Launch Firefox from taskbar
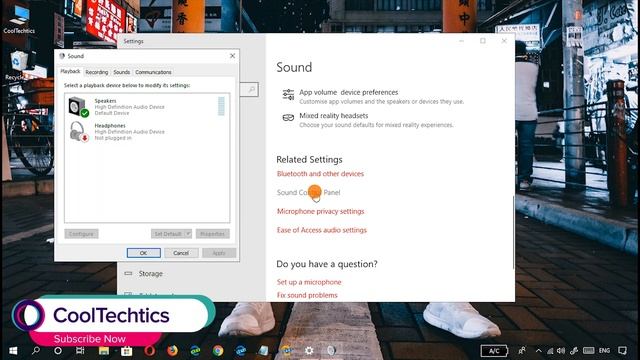Viewport: 640px width, 360px height. pyautogui.click(x=172, y=351)
